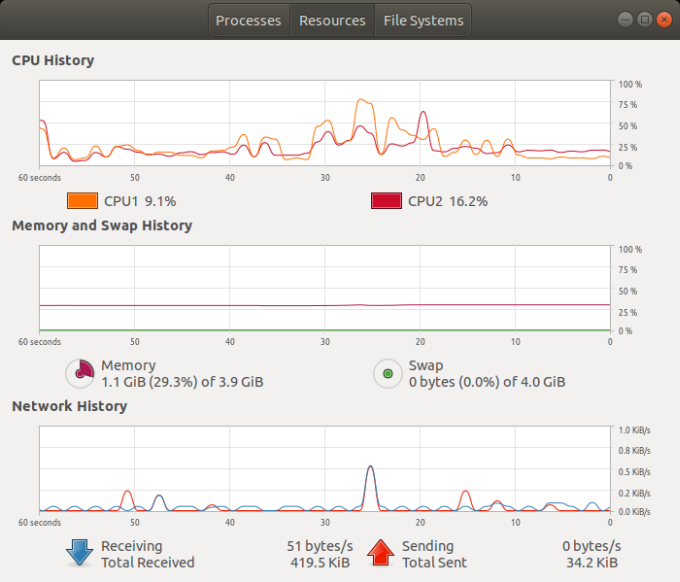Click the CPU History heading
The height and width of the screenshot is (582, 680).
coord(53,60)
